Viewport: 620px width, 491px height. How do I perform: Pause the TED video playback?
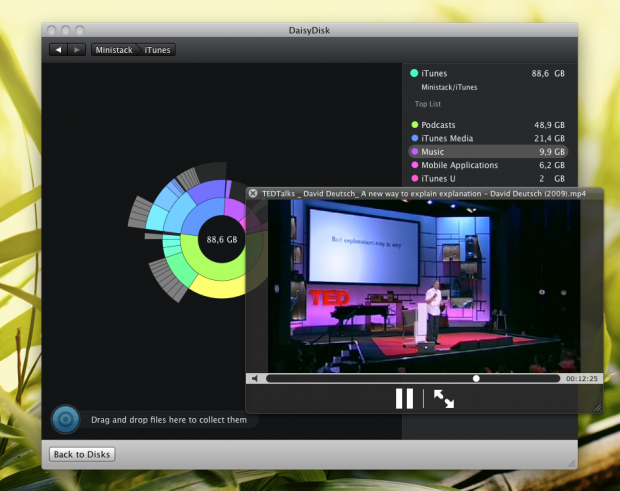(x=404, y=398)
